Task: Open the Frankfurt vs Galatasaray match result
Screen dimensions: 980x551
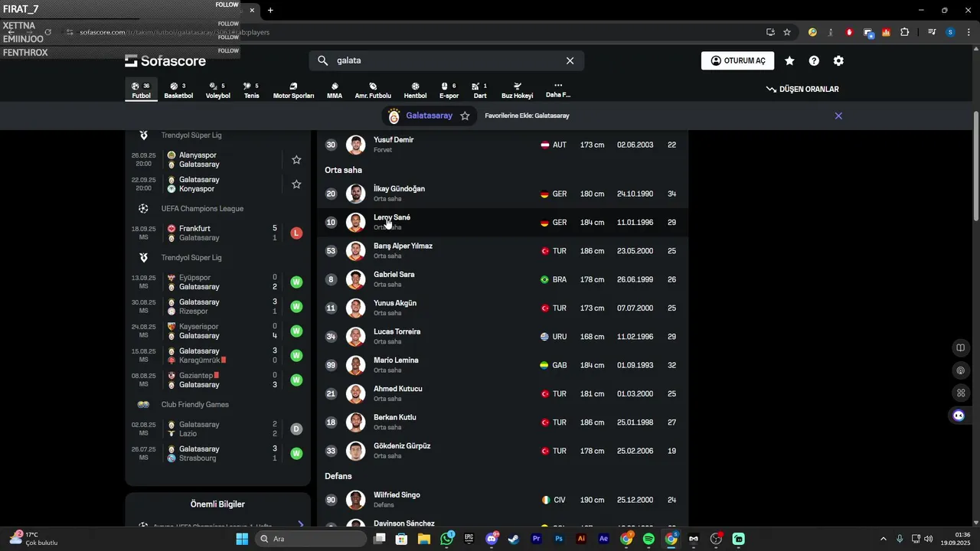Action: pos(218,233)
